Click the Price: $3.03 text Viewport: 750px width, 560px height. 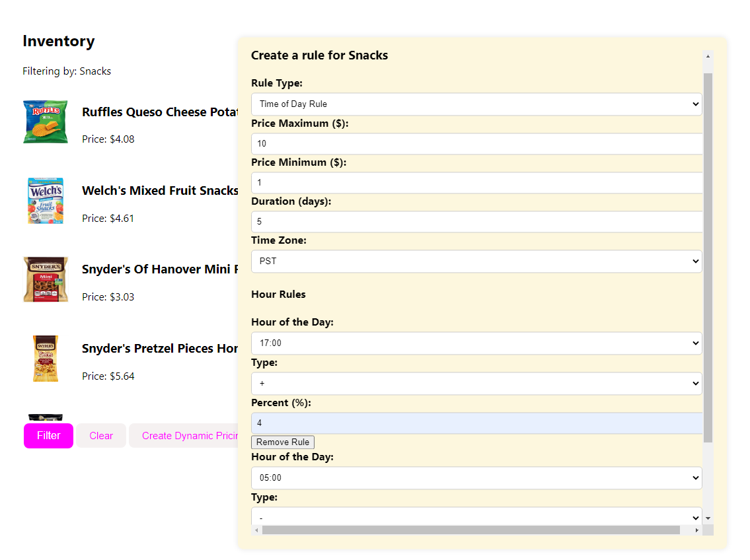[x=108, y=297]
